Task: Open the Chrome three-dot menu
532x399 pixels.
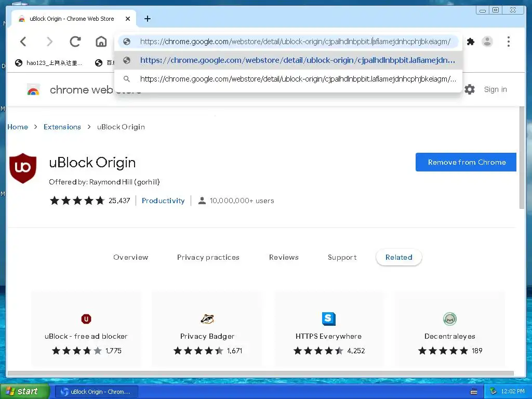Action: point(508,42)
